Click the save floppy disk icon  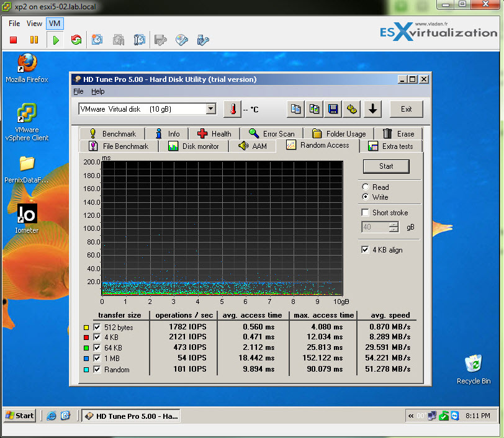tap(333, 109)
